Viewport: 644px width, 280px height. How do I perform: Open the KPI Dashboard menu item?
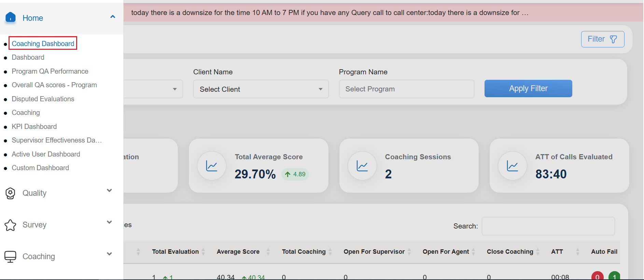click(34, 127)
